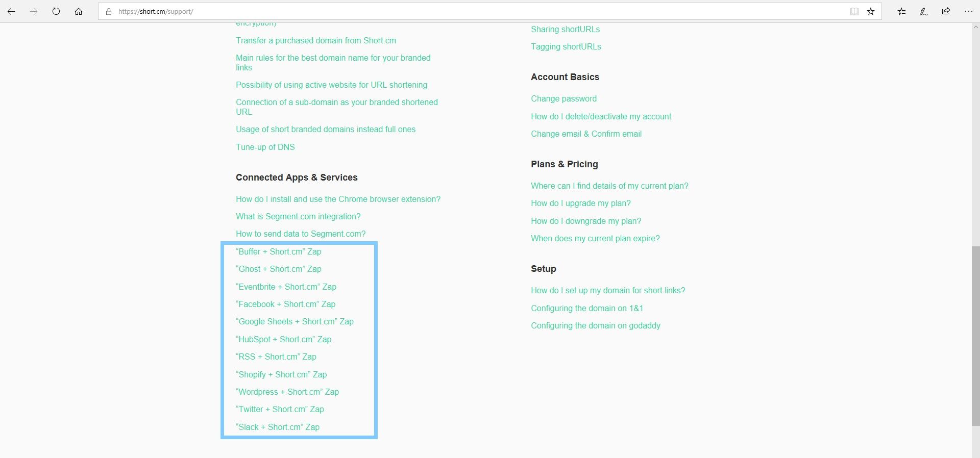Image resolution: width=980 pixels, height=458 pixels.
Task: Click the Connected Apps & Services heading
Action: (x=297, y=177)
